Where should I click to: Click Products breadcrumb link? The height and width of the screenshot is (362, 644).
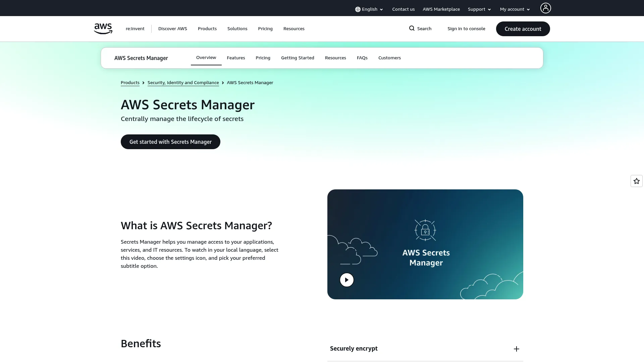[130, 83]
